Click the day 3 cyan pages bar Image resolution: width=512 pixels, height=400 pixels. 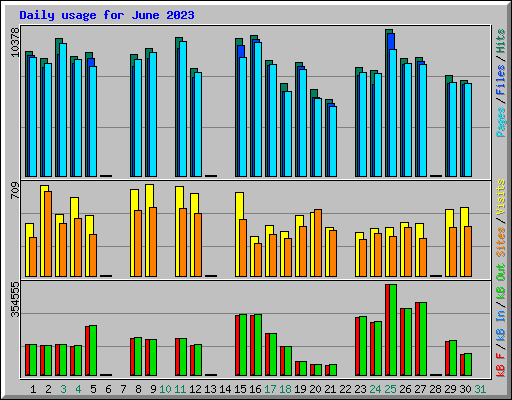point(63,110)
